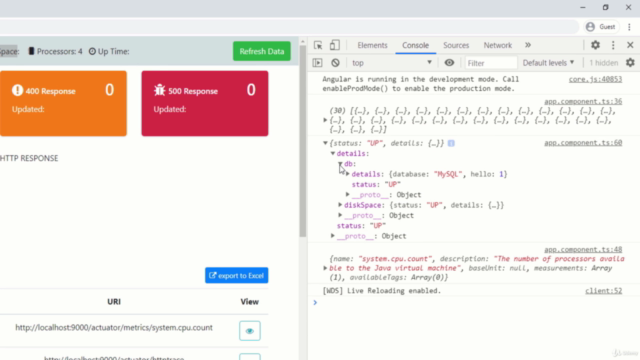The height and width of the screenshot is (360, 640).
Task: Click the Angular development mode message
Action: [x=420, y=84]
